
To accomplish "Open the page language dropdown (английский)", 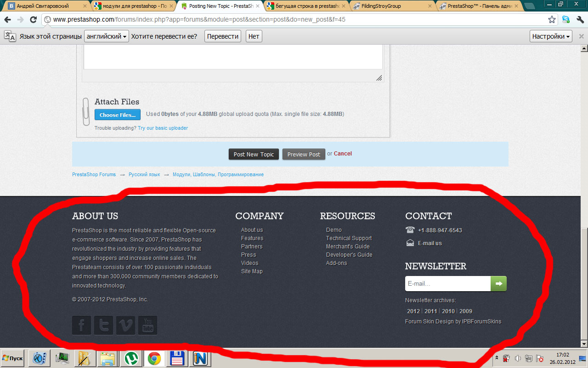I will (107, 36).
